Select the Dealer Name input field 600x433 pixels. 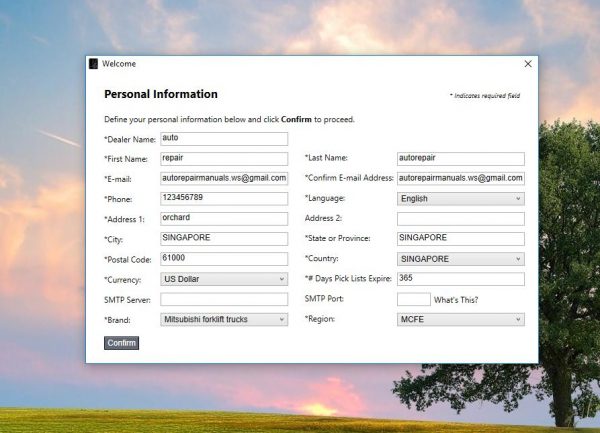point(224,139)
